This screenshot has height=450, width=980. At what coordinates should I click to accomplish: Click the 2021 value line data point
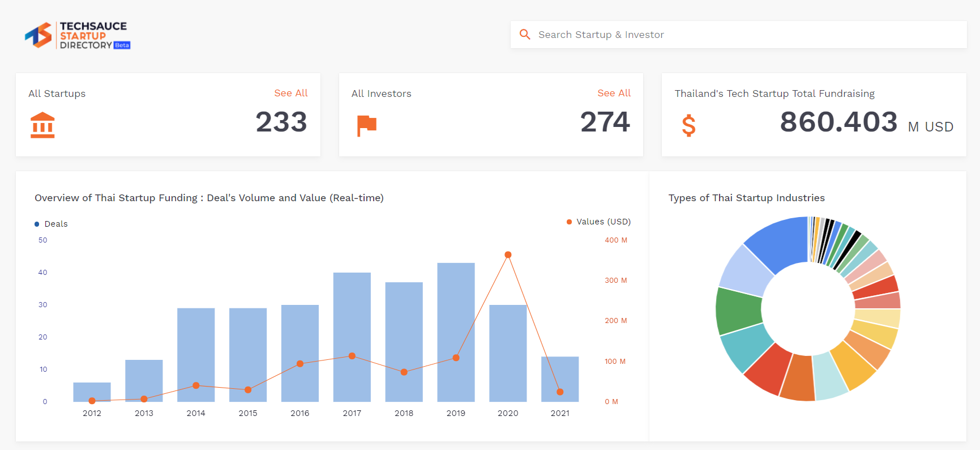[560, 392]
